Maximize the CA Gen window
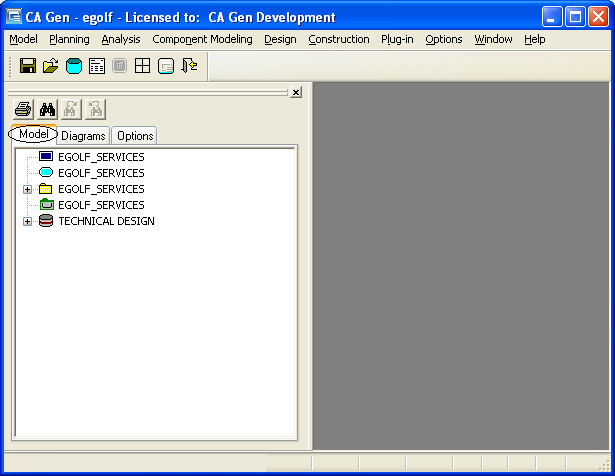 (575, 17)
